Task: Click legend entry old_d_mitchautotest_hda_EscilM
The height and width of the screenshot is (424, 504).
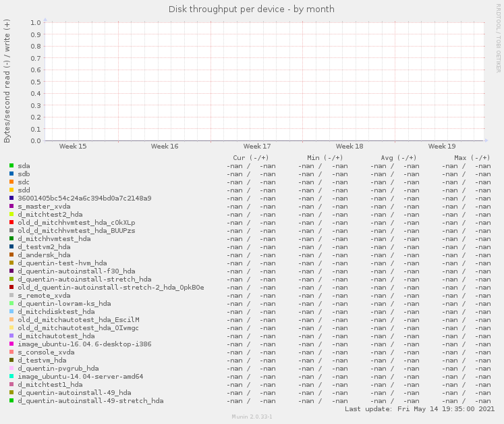Action: (x=78, y=320)
